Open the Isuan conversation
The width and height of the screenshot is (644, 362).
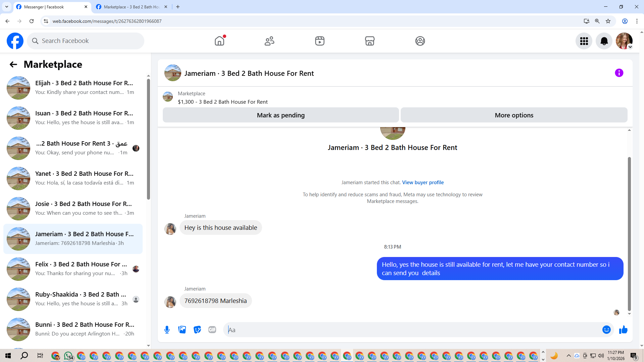[73, 118]
